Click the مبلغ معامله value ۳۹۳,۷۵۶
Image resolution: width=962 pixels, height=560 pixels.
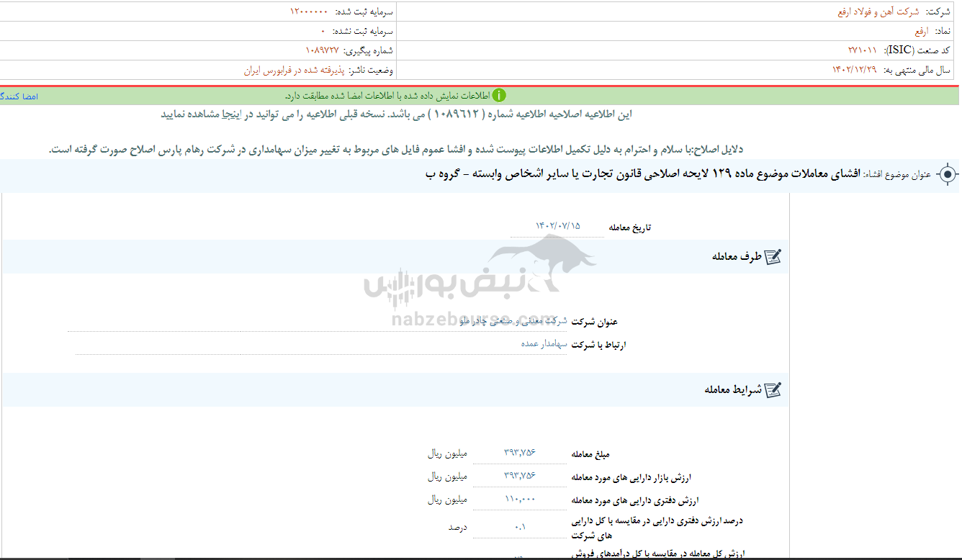520,453
